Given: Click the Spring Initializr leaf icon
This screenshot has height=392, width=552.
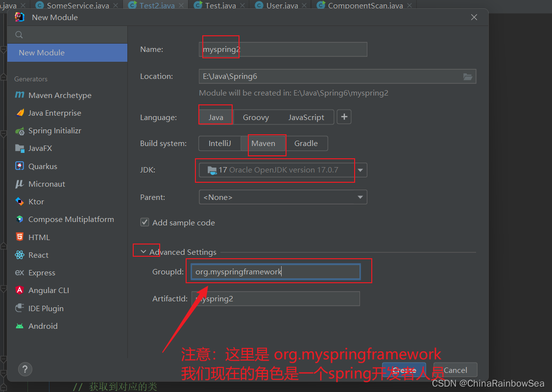Looking at the screenshot, I should click(x=20, y=131).
